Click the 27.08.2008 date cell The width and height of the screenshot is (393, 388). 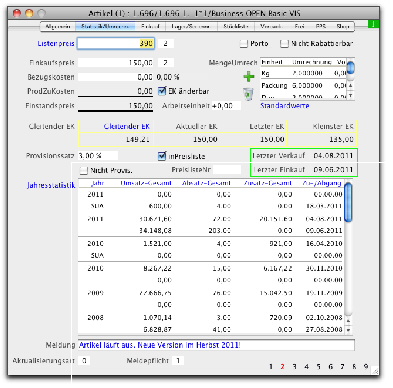[324, 329]
